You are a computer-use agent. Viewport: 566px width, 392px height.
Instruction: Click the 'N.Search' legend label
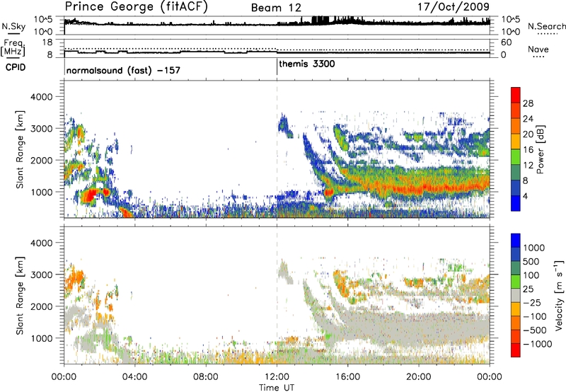click(x=547, y=26)
